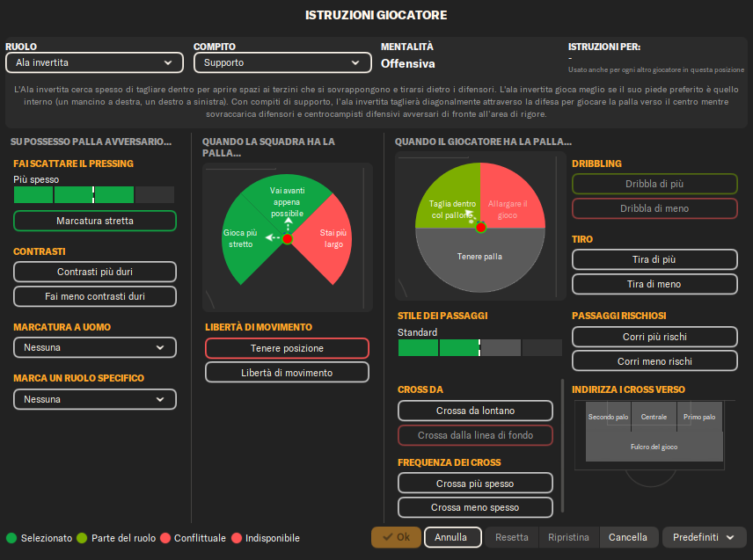
Task: Open the Compito 'Supporto' dropdown
Action: tap(282, 62)
